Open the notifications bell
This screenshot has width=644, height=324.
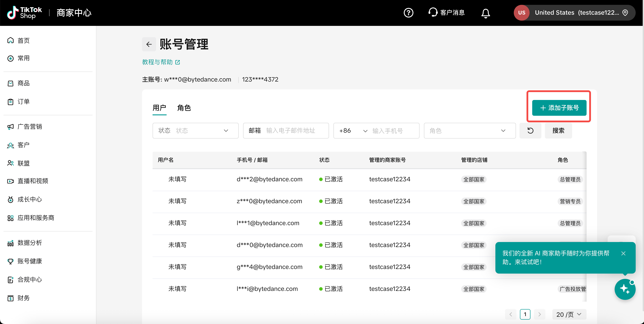pos(486,13)
